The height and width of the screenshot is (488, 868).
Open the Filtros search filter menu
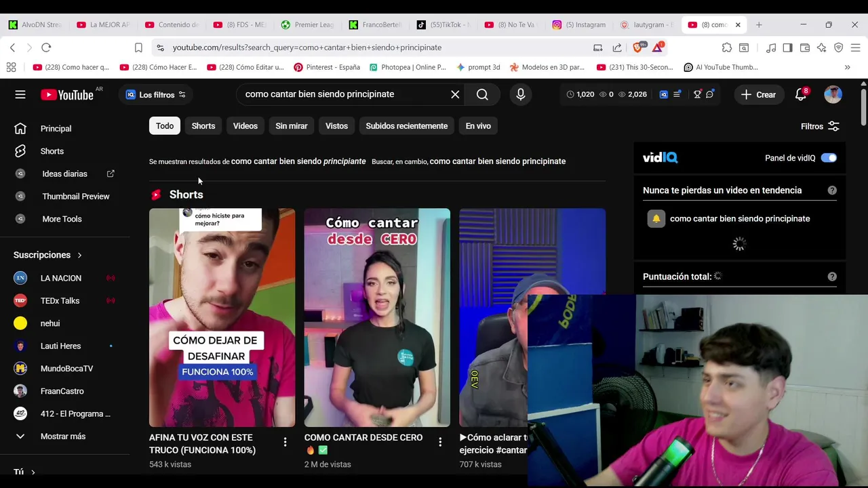pyautogui.click(x=820, y=127)
